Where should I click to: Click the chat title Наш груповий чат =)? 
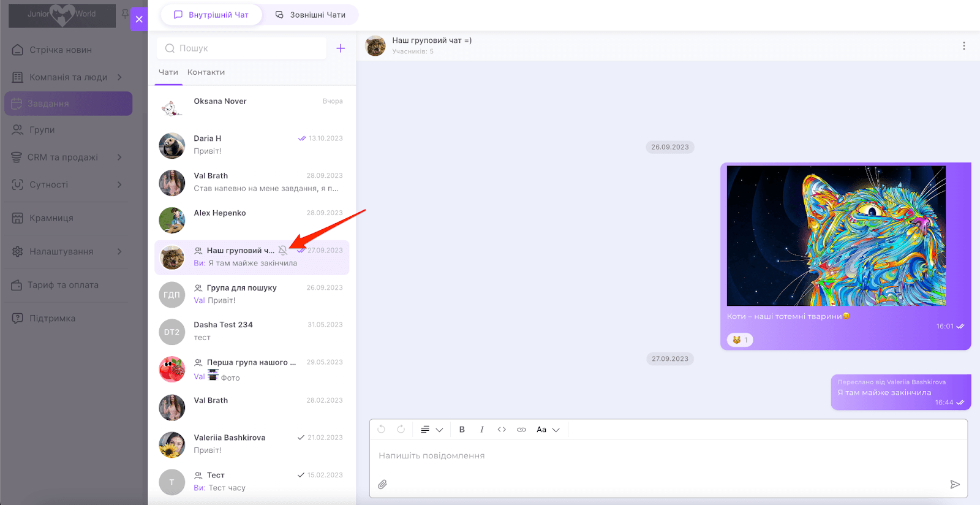[432, 40]
